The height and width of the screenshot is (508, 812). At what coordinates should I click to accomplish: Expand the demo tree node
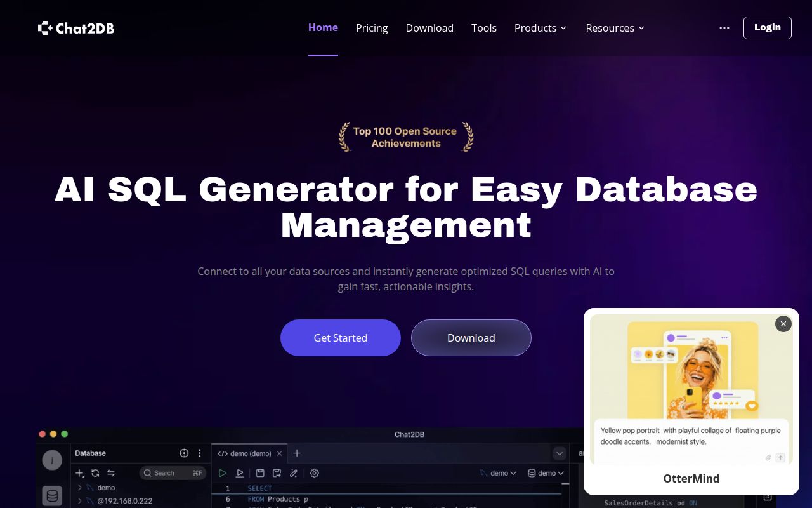(80, 488)
